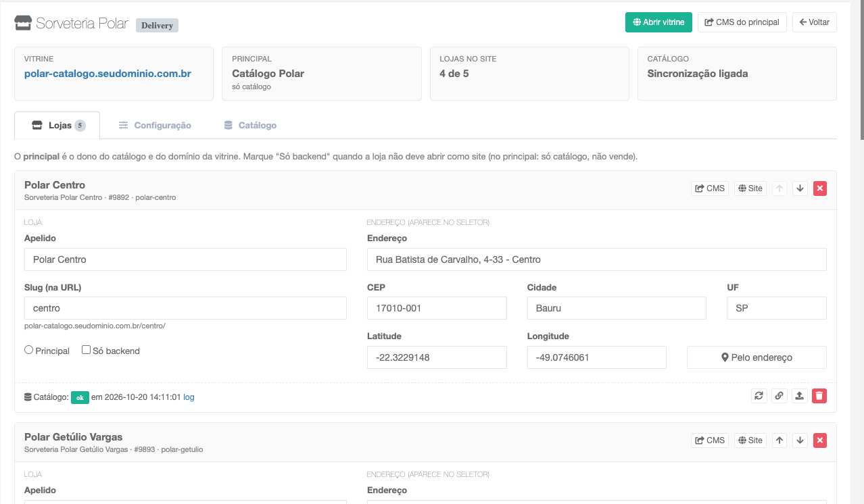Open the Lojas tab
Image resolution: width=864 pixels, height=504 pixels.
click(x=57, y=126)
